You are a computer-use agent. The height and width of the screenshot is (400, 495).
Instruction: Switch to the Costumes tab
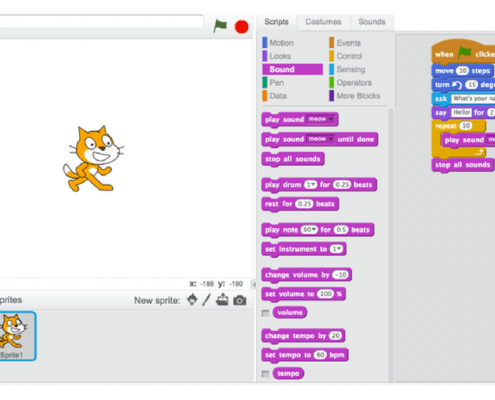click(x=323, y=22)
